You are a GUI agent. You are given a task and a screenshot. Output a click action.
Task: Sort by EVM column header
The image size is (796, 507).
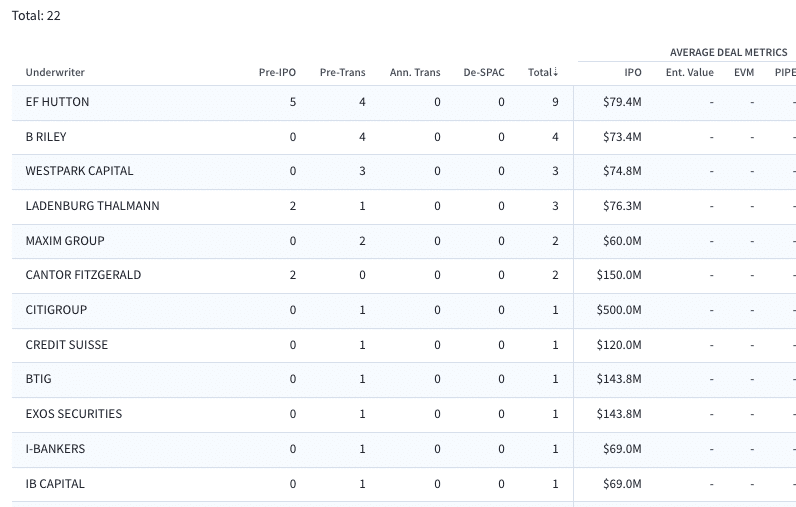[744, 72]
